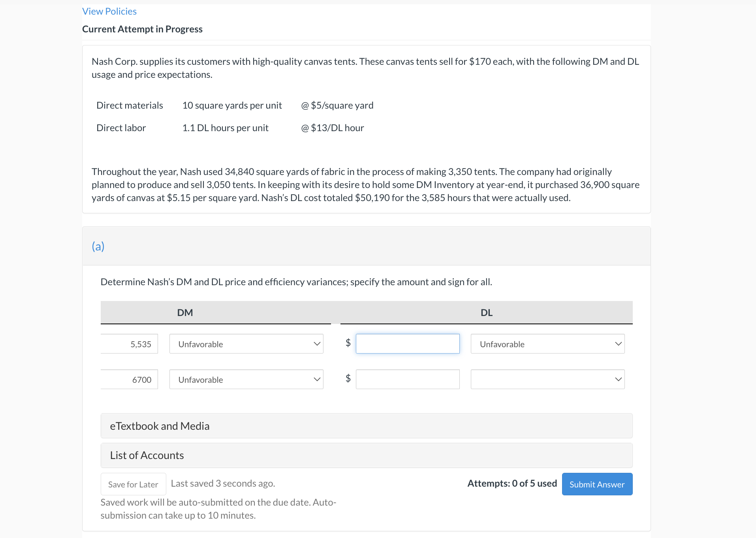Open the empty DL efficiency variance dropdown
756x538 pixels.
[547, 379]
